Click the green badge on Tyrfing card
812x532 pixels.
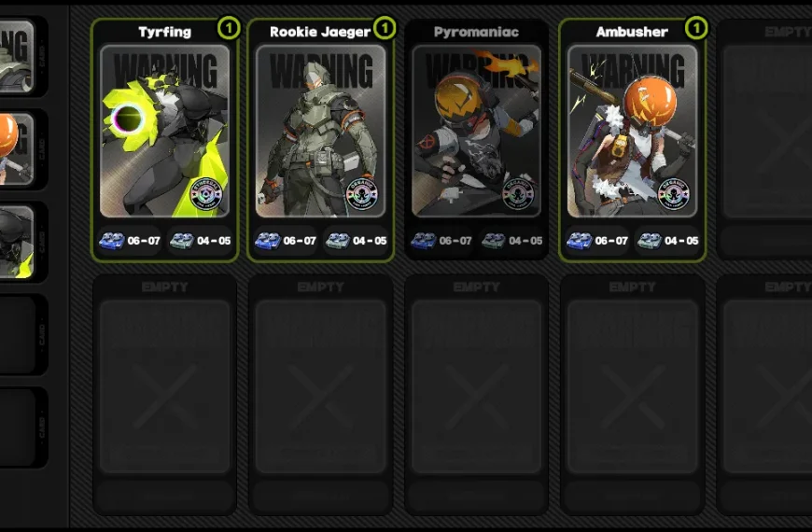[x=229, y=27]
